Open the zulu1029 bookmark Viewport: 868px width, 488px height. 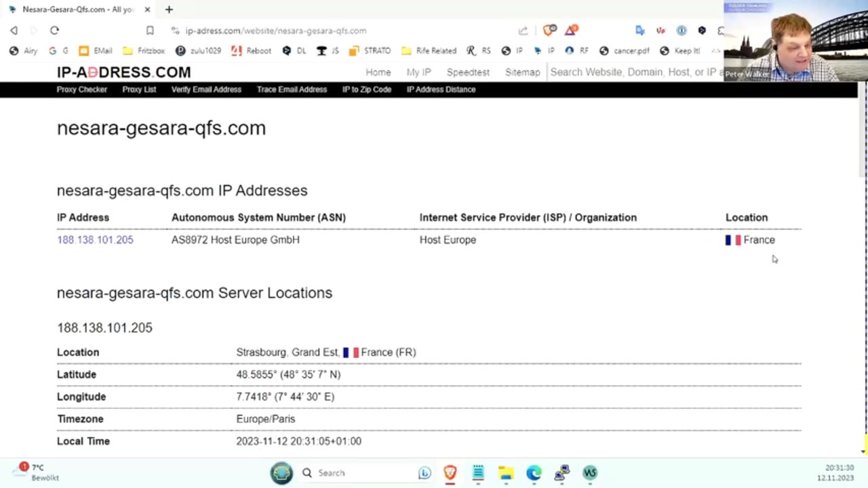coord(198,51)
